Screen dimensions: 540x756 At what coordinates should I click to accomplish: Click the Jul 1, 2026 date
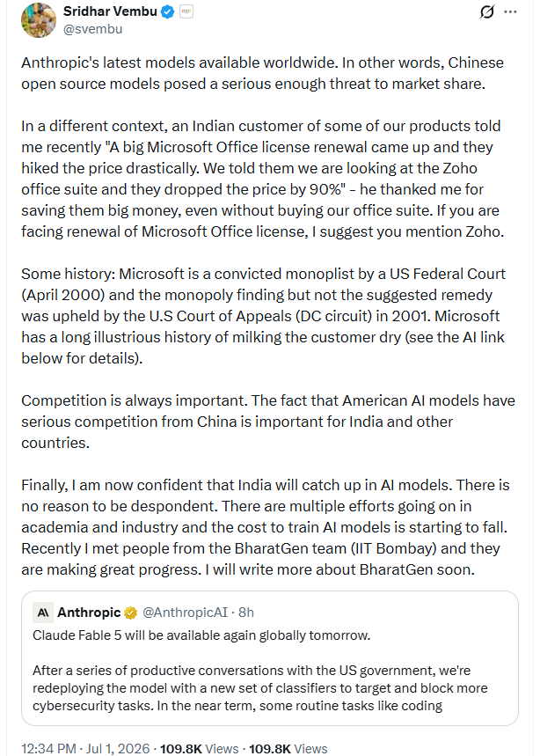tap(118, 749)
